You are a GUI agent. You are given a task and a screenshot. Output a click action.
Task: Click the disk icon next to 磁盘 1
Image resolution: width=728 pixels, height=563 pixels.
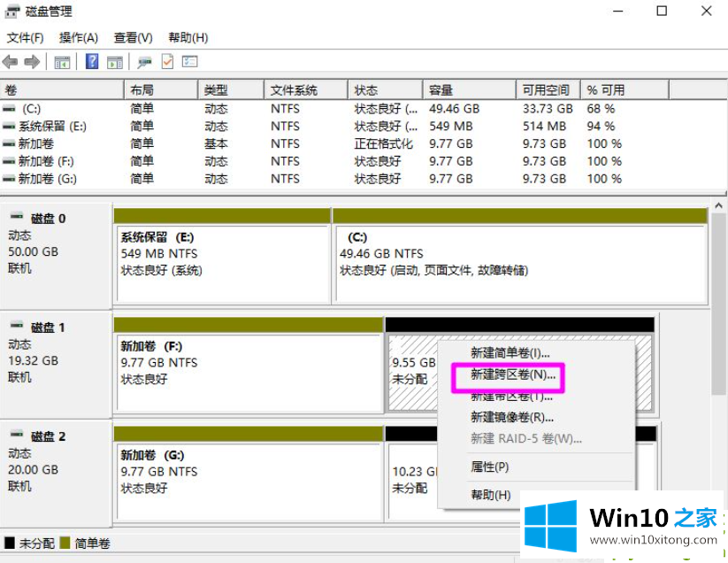(17, 325)
